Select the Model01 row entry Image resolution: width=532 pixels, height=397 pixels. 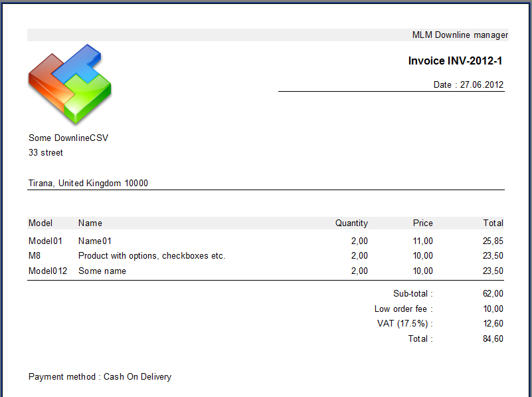click(45, 241)
